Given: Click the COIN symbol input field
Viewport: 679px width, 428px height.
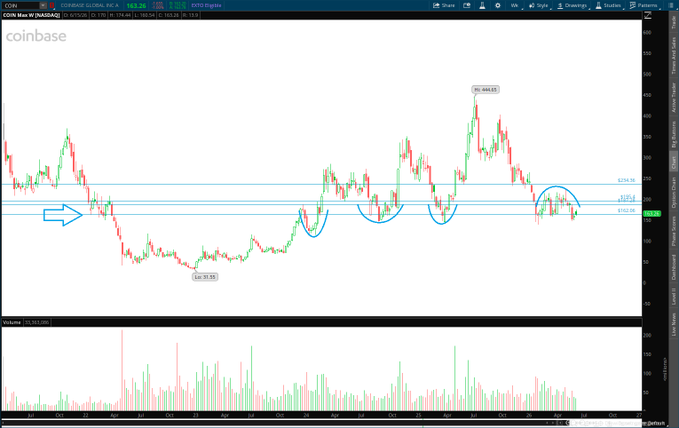Looking at the screenshot, I should tap(21, 5).
